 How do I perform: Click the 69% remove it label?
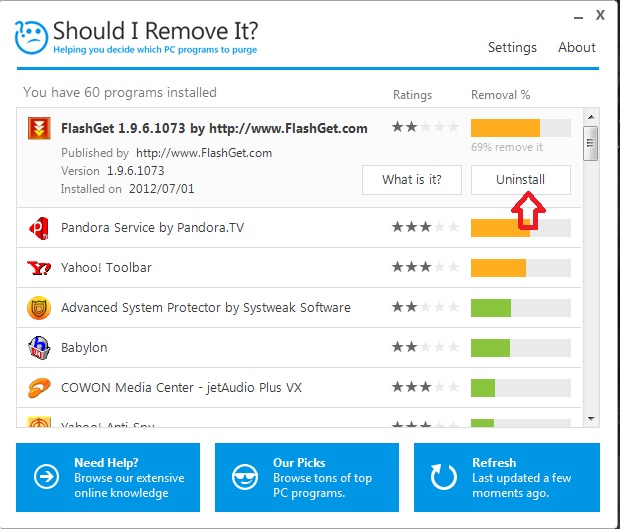pyautogui.click(x=507, y=147)
